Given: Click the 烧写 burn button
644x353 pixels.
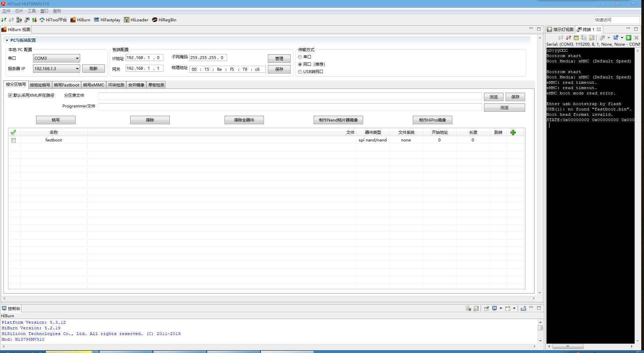Looking at the screenshot, I should tap(56, 120).
